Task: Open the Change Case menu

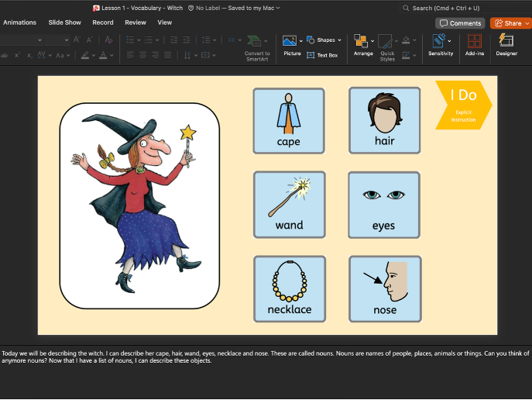Action: pos(63,55)
